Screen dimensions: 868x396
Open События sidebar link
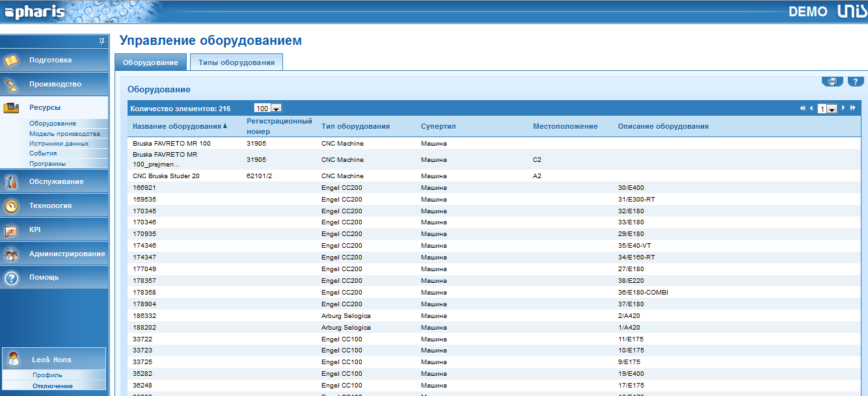tap(43, 153)
